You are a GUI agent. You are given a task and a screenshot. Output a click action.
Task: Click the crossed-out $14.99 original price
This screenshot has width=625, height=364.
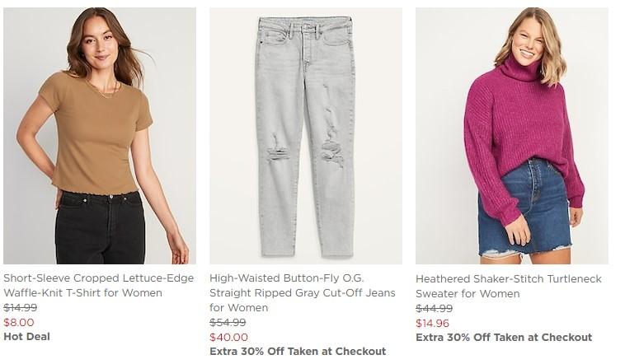(20, 308)
